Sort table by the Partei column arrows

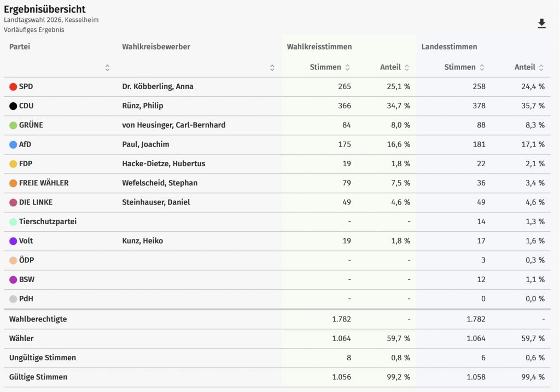coord(107,68)
